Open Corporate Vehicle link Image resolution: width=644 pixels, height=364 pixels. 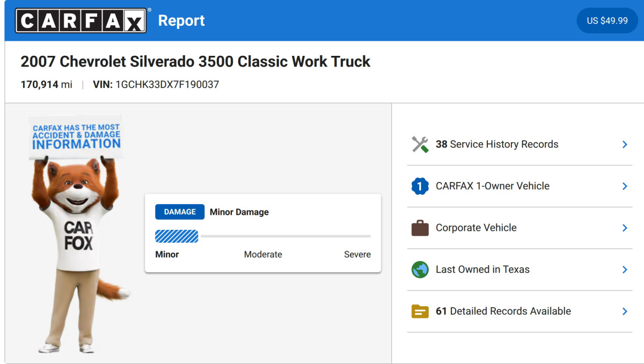(519, 228)
